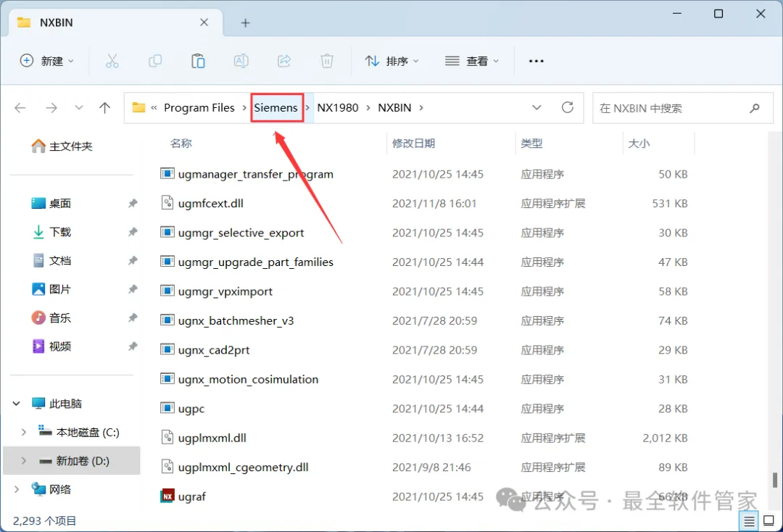Click the Rename icon in toolbar
The width and height of the screenshot is (783, 532).
pos(241,61)
